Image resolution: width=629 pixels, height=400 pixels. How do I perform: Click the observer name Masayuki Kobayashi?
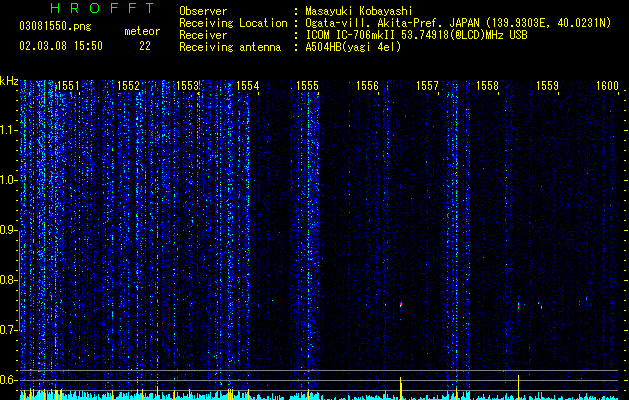coord(359,11)
